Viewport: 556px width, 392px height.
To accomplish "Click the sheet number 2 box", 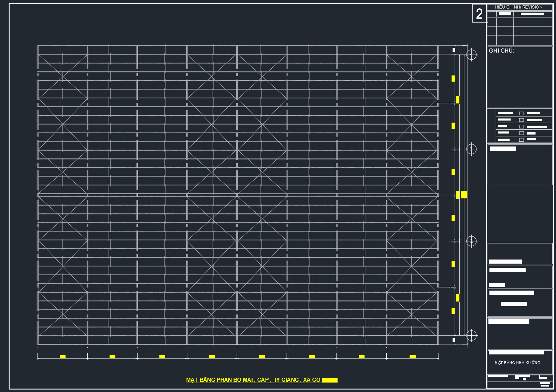I will coord(479,14).
